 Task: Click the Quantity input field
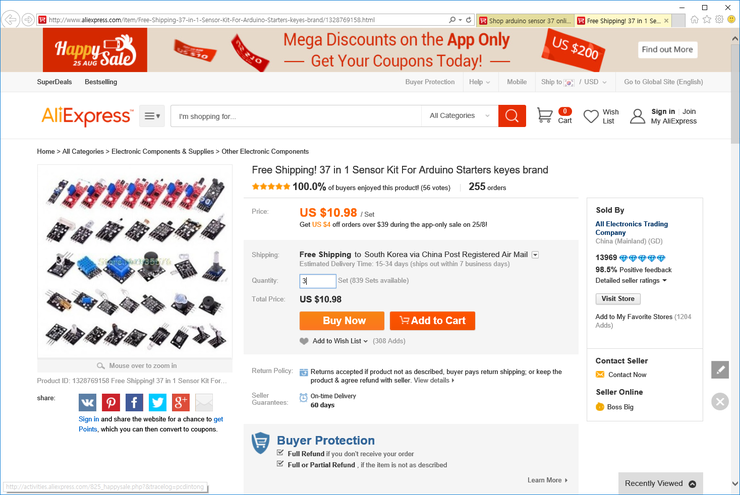tap(317, 281)
